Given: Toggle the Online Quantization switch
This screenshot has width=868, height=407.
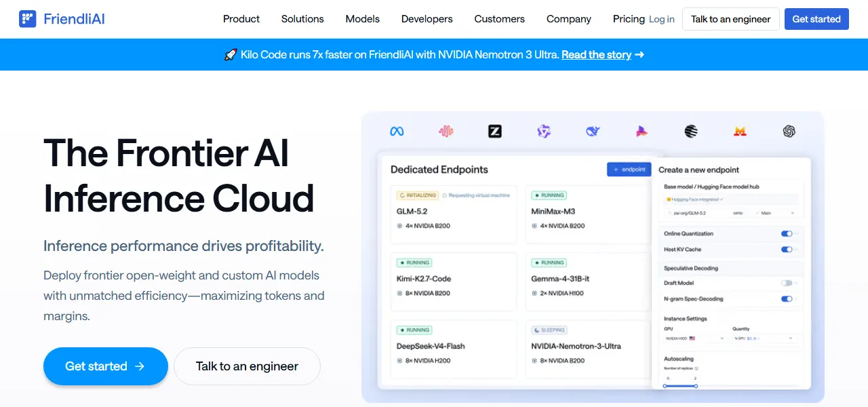Looking at the screenshot, I should click(x=787, y=233).
